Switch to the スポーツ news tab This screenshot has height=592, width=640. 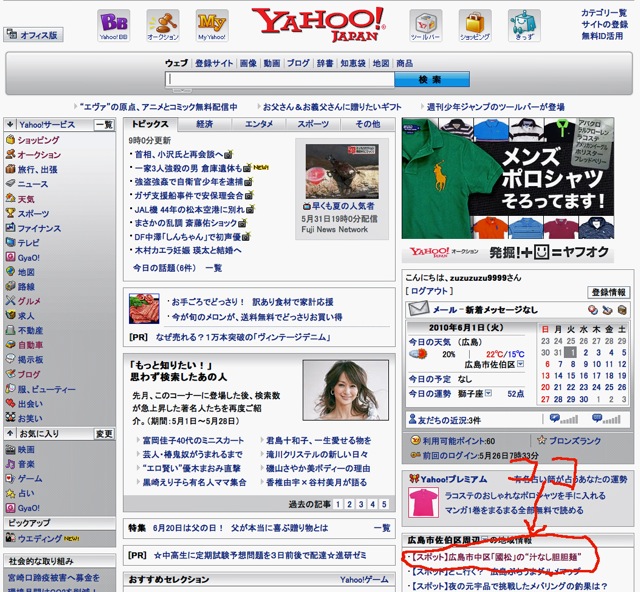[313, 124]
